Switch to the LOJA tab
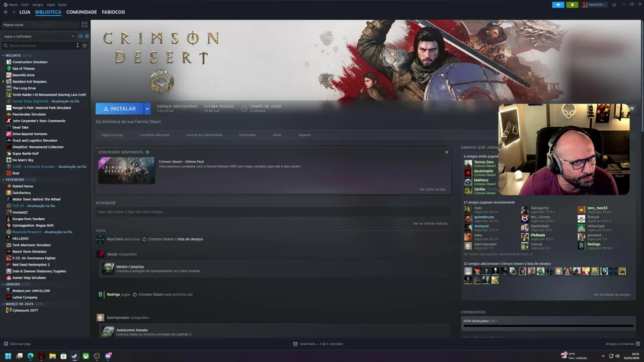 click(x=25, y=12)
